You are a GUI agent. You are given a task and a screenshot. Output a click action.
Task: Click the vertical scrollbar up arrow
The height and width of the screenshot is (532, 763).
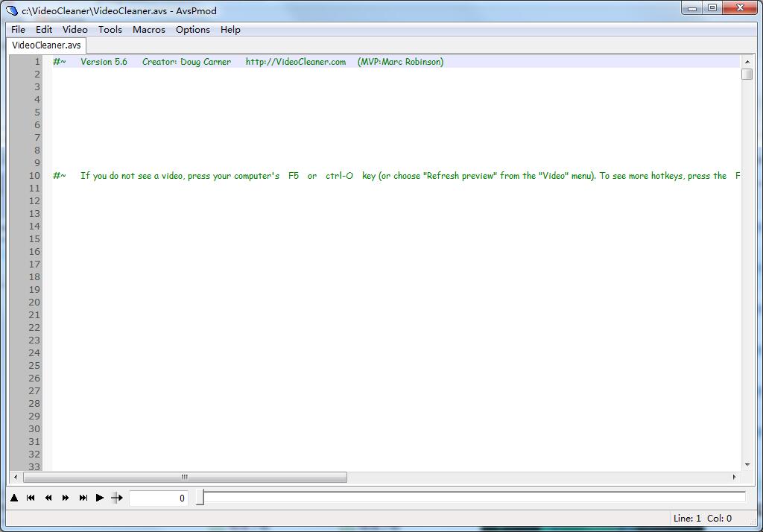(747, 63)
